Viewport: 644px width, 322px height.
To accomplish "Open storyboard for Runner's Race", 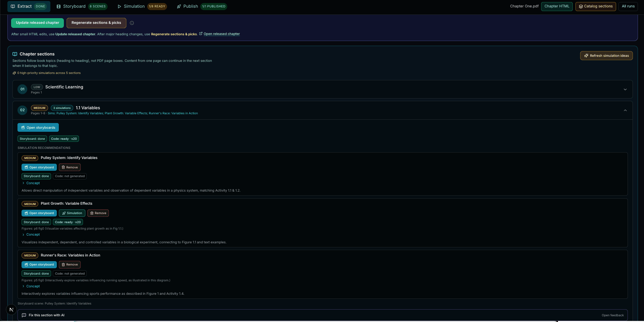I will [x=39, y=265].
